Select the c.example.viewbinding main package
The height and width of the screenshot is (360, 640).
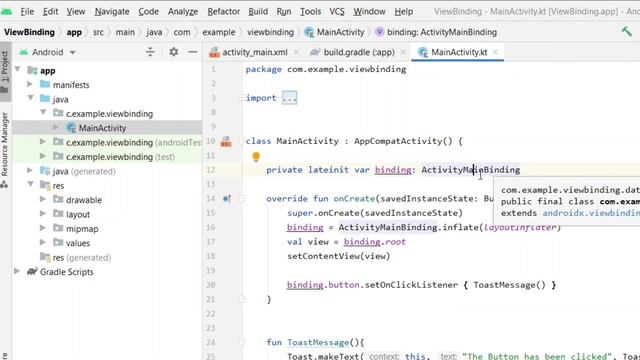tap(109, 113)
